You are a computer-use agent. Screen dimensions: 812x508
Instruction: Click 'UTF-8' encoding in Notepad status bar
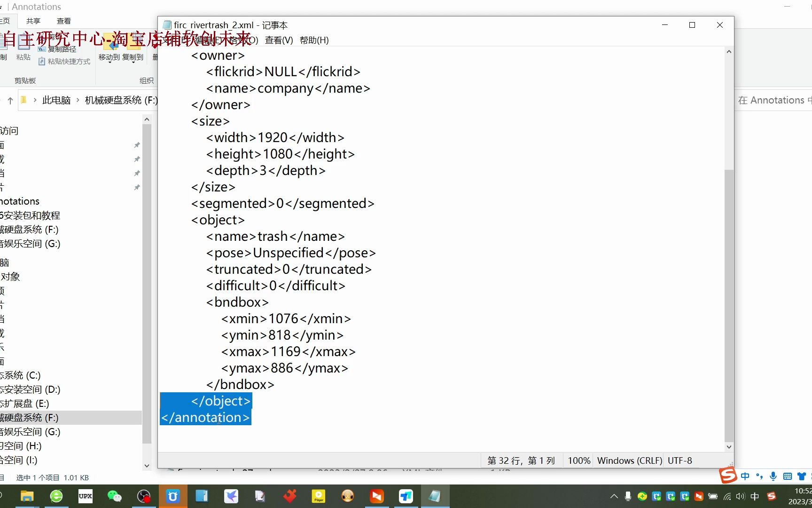pos(680,460)
